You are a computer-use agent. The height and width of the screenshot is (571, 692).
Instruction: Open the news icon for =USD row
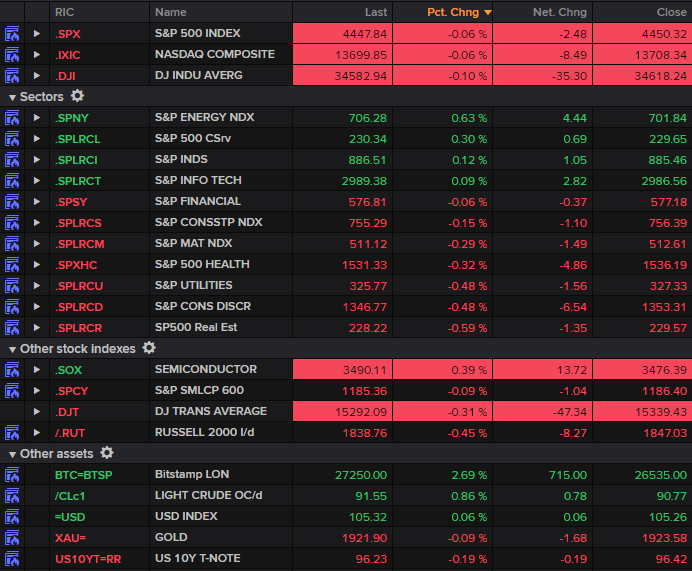(12, 517)
